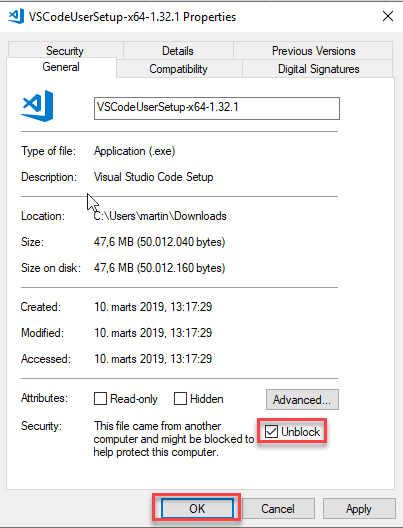Image resolution: width=403 pixels, height=528 pixels.
Task: Open the Advanced attributes dialog
Action: pos(302,400)
